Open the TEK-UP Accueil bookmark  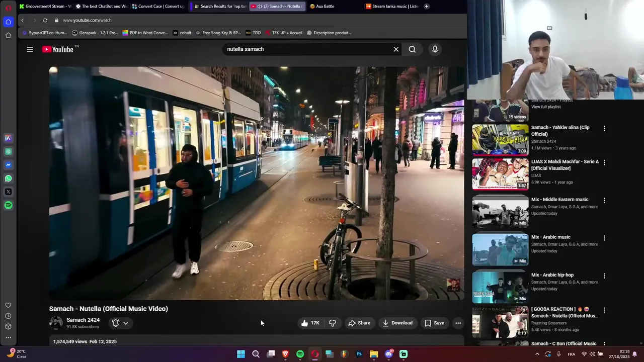click(x=284, y=33)
